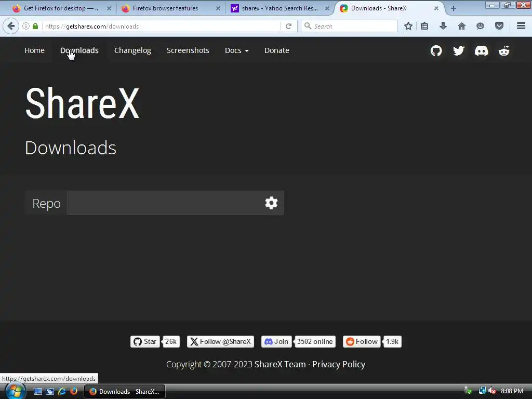Click muted volume tray icon
The width and height of the screenshot is (532, 399).
point(492,391)
